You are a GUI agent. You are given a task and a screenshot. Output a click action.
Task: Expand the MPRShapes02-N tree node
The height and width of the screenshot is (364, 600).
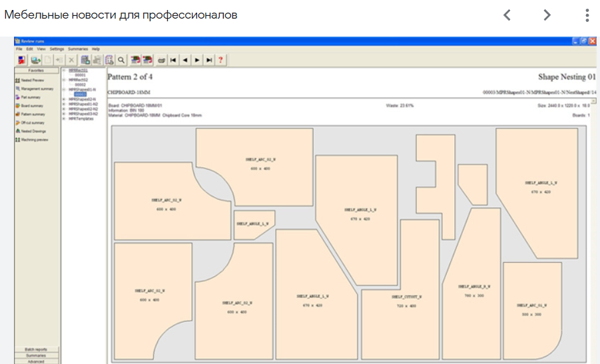[64, 99]
